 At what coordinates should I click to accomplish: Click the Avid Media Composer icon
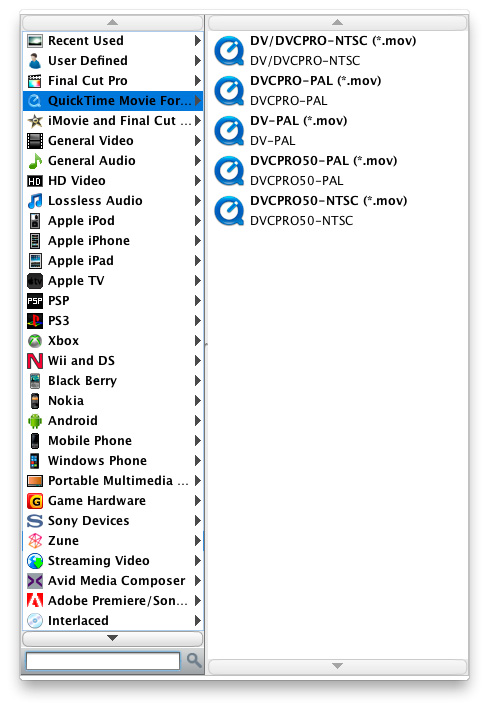[35, 580]
